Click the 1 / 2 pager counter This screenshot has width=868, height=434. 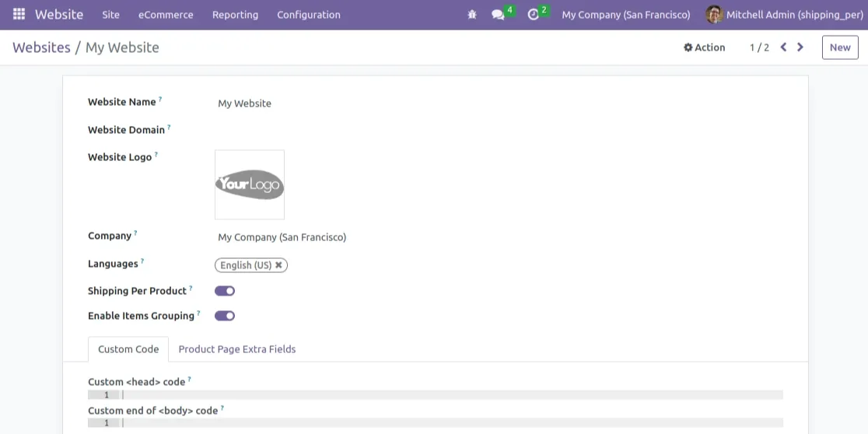point(759,47)
